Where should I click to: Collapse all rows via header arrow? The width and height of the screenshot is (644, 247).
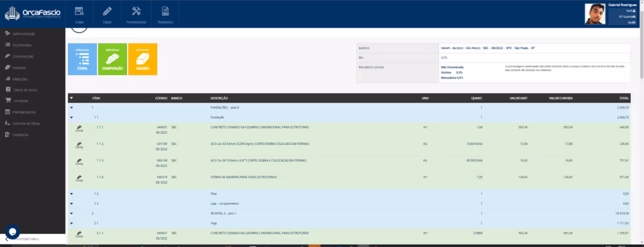coord(72,98)
